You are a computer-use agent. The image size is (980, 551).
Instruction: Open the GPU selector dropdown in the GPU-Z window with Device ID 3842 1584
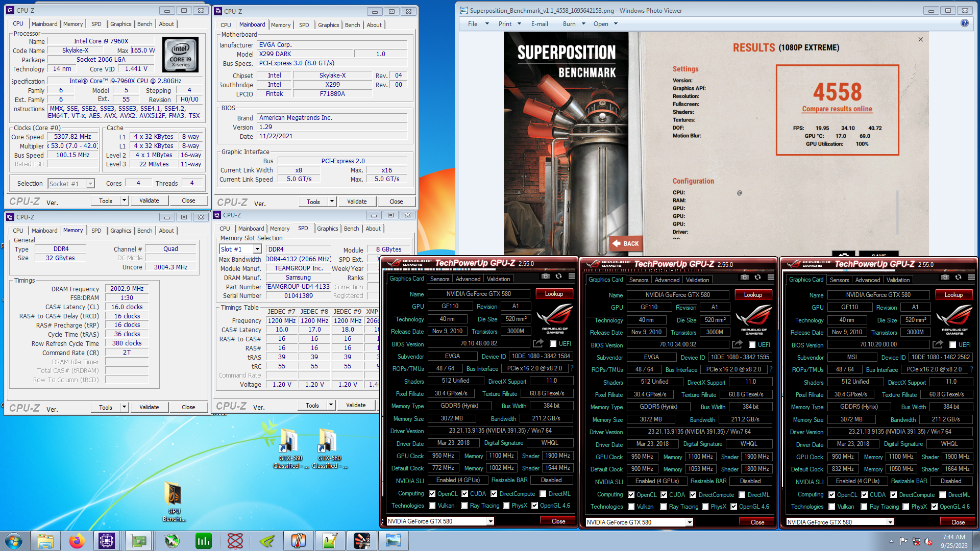[490, 521]
